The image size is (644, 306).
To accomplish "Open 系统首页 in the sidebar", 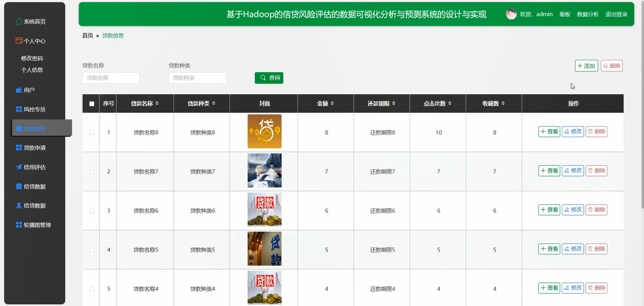I will click(35, 22).
